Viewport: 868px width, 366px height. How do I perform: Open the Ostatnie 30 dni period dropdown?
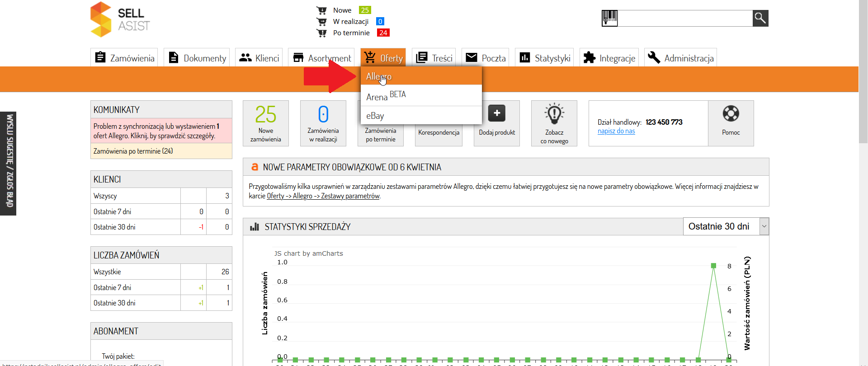pyautogui.click(x=726, y=226)
